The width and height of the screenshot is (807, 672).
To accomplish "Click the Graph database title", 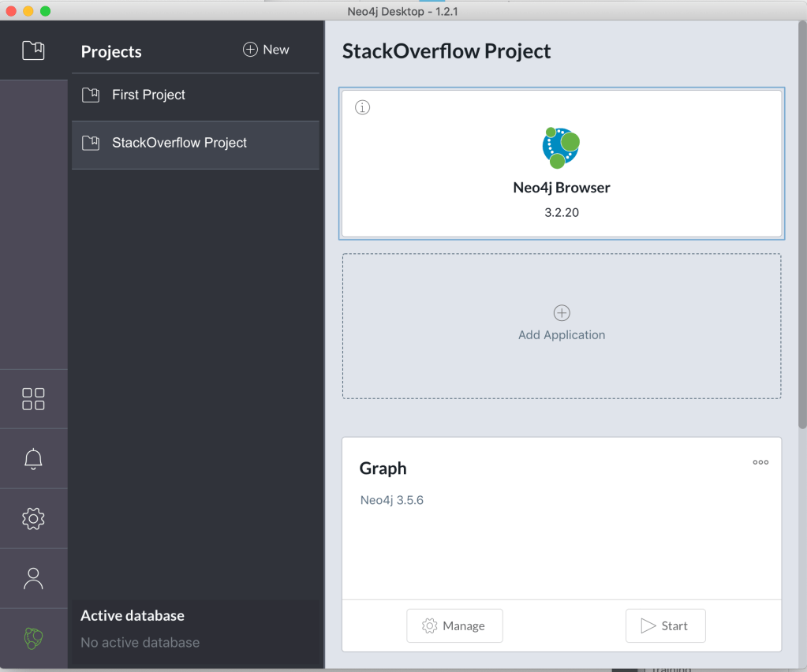I will pyautogui.click(x=383, y=469).
